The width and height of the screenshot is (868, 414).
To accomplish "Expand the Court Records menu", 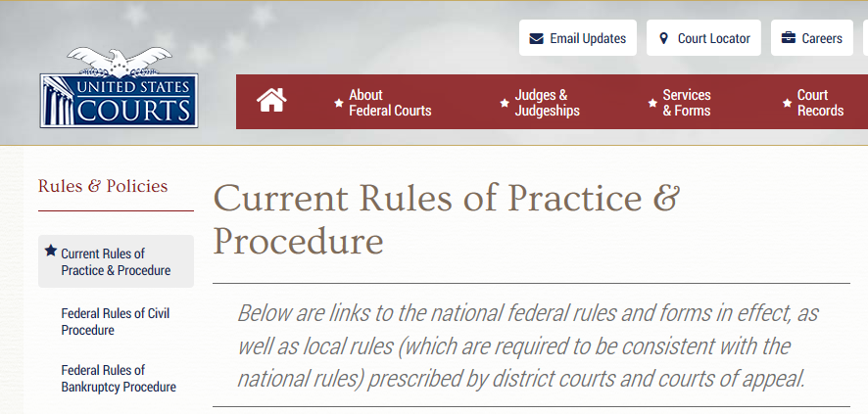I will [x=820, y=102].
